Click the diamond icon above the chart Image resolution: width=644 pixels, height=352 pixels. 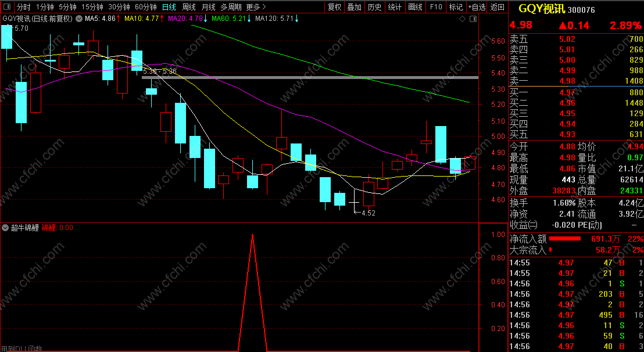coord(462,19)
